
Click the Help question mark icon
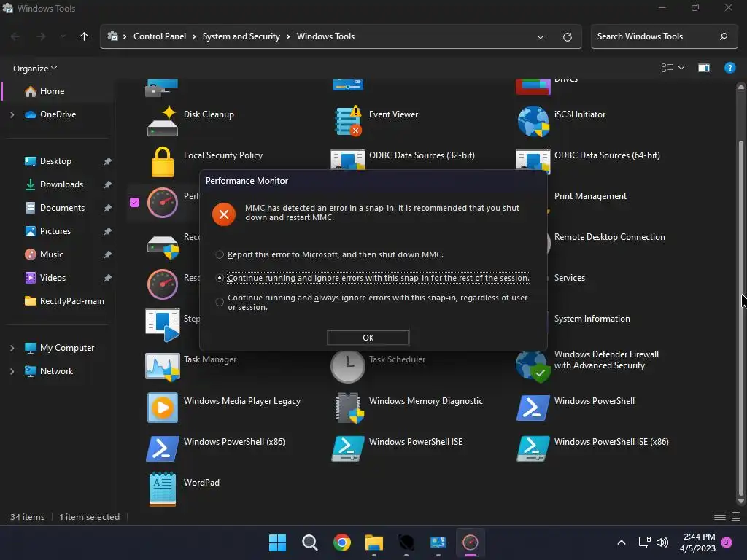(729, 68)
